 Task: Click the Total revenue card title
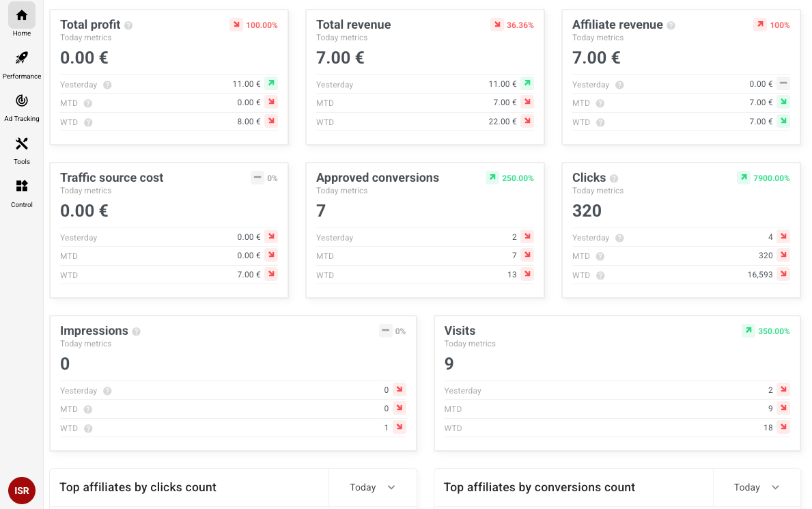(353, 25)
